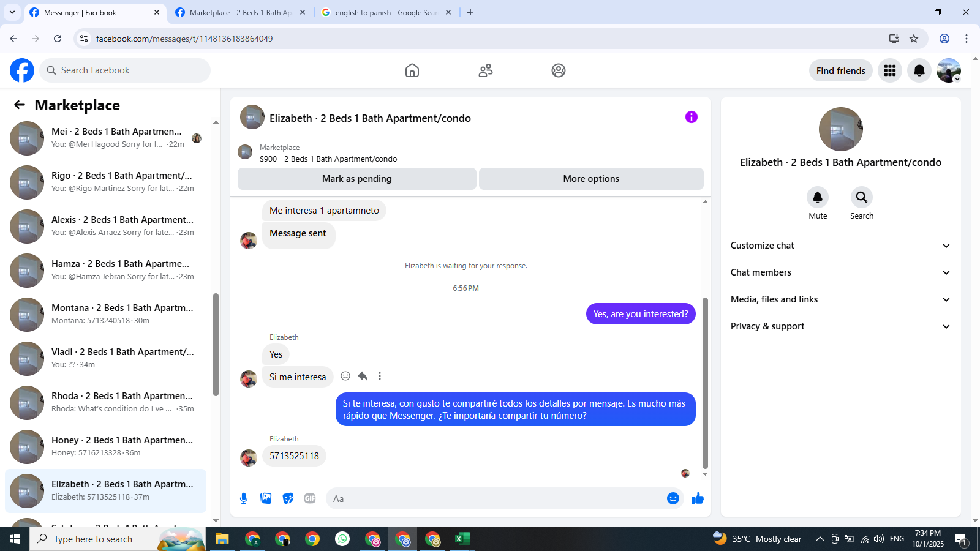Bookmark this page with the star icon

tap(914, 39)
